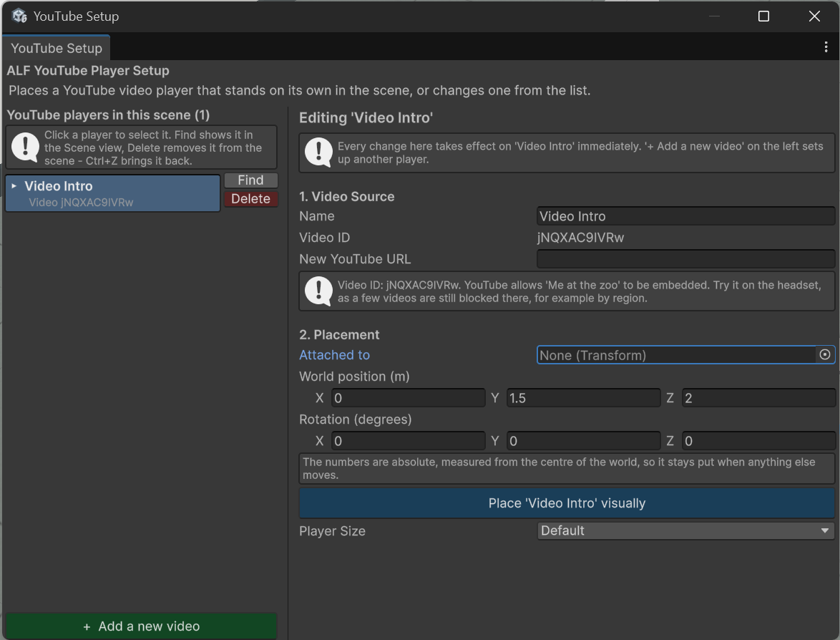The image size is (840, 640).
Task: Delete the Video Intro player
Action: 250,199
